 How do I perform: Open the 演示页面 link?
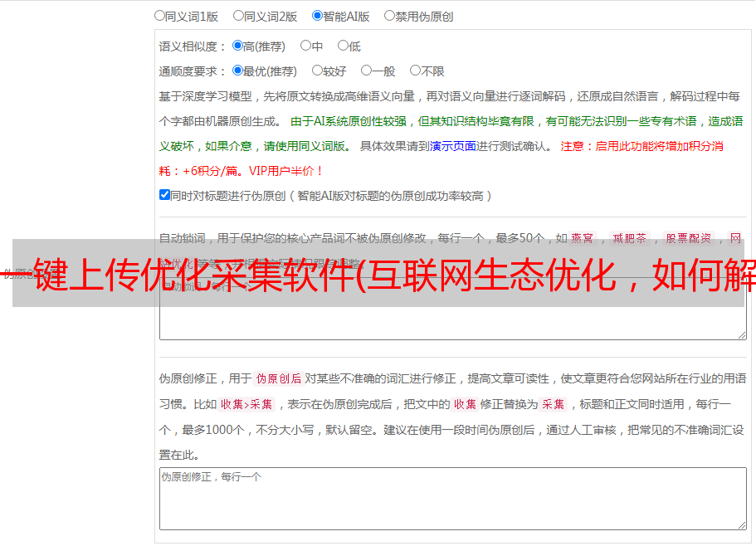[x=453, y=146]
